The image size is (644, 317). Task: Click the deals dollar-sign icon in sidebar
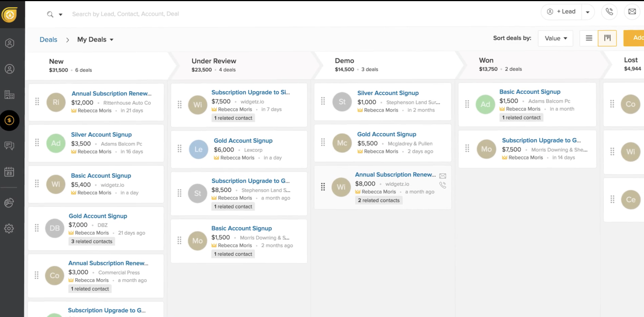coord(9,120)
